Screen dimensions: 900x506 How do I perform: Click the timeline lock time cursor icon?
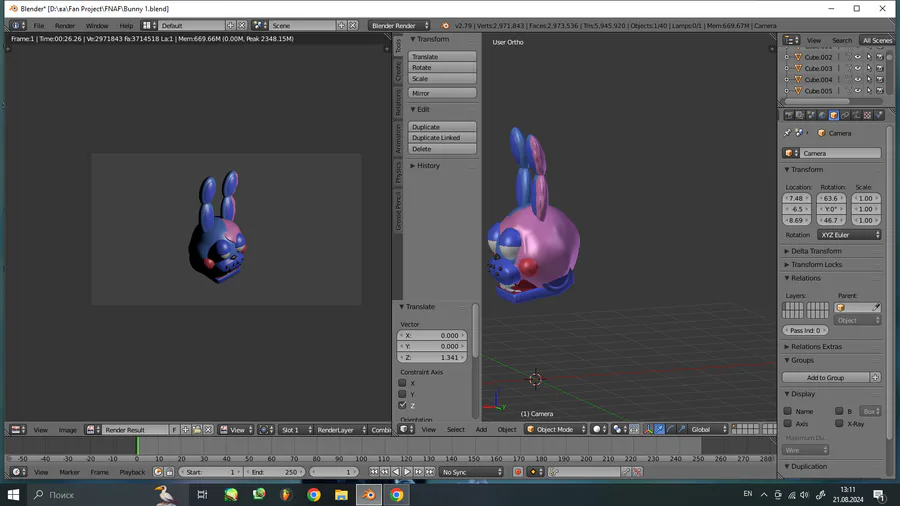click(x=169, y=472)
